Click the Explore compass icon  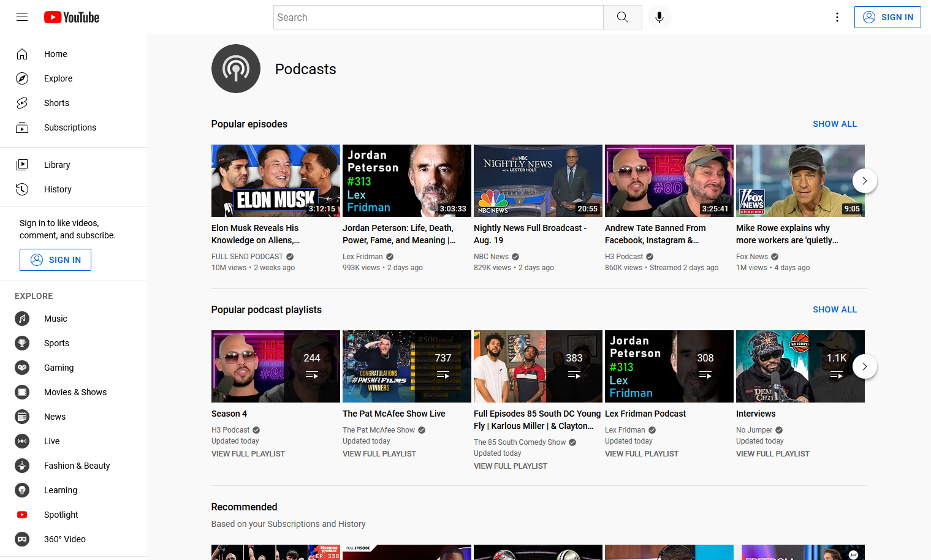tap(22, 78)
